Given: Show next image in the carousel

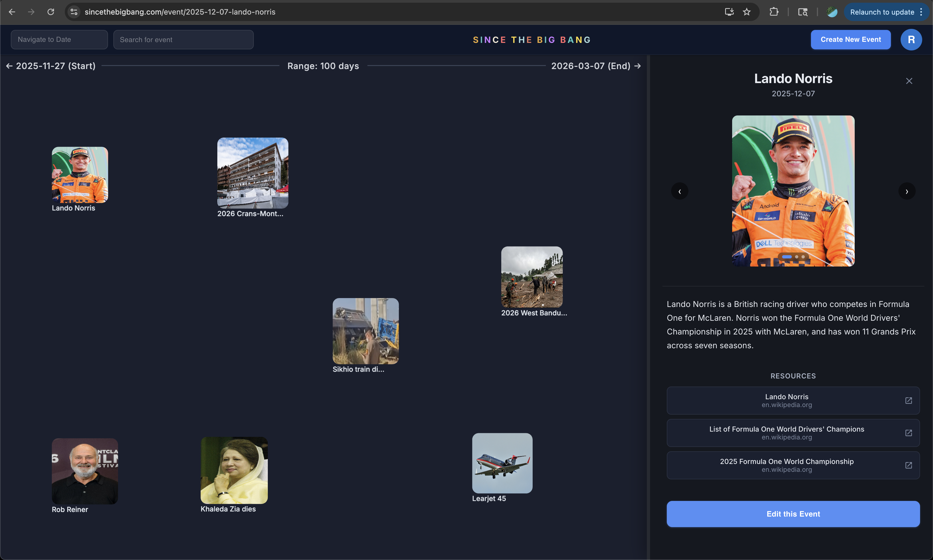Looking at the screenshot, I should 907,191.
